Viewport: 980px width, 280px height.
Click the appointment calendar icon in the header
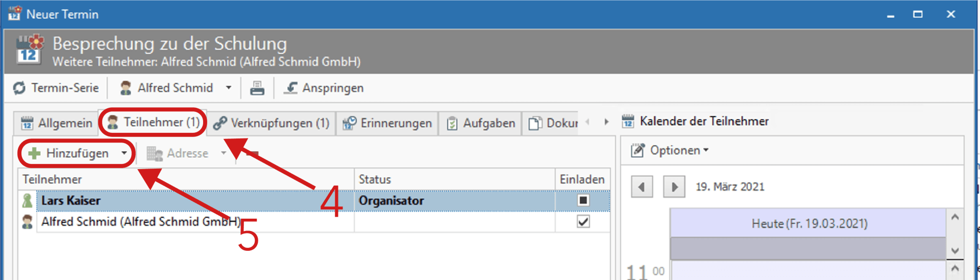coord(30,50)
